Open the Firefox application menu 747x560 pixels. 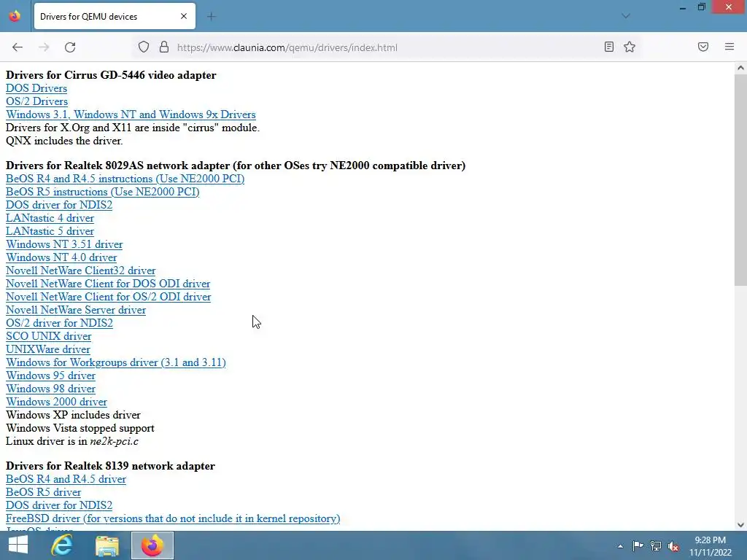click(729, 47)
